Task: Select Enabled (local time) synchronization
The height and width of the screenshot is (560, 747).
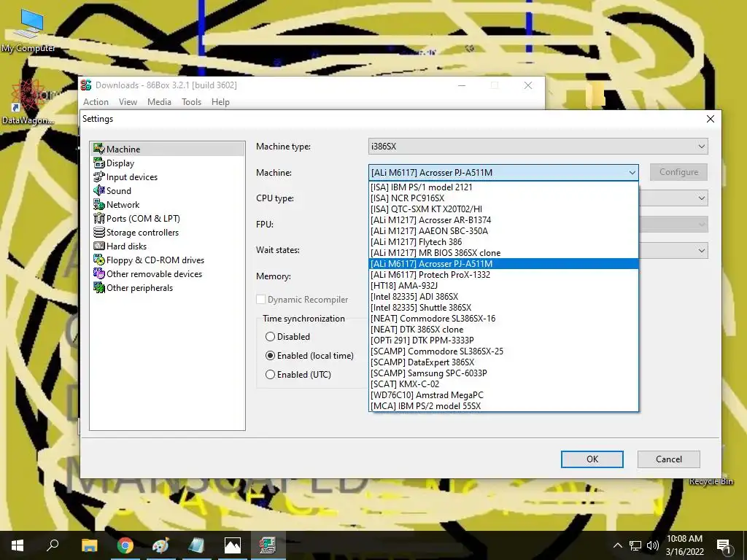Action: 270,356
